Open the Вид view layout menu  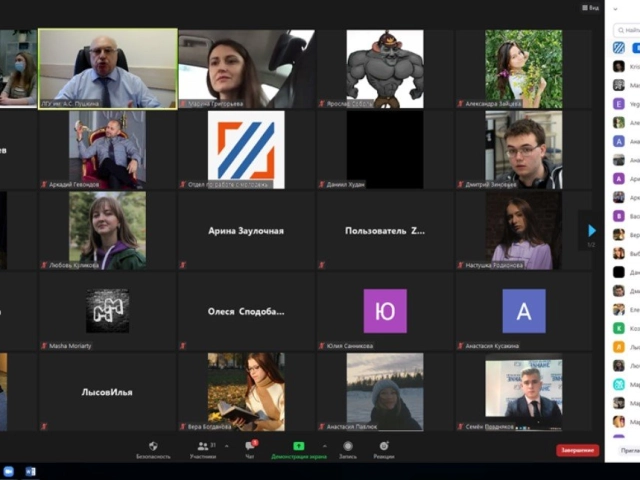point(590,7)
